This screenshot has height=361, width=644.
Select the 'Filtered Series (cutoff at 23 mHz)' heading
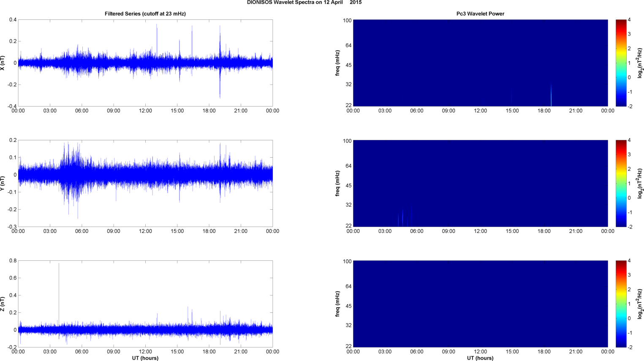coord(145,14)
